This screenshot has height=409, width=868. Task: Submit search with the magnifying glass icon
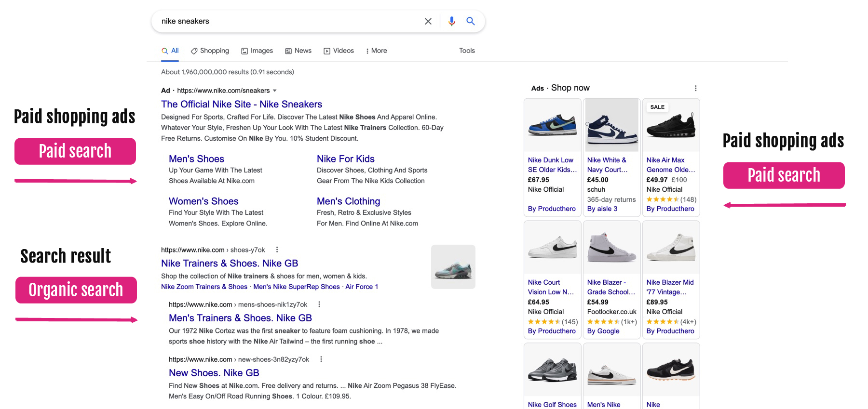tap(471, 21)
